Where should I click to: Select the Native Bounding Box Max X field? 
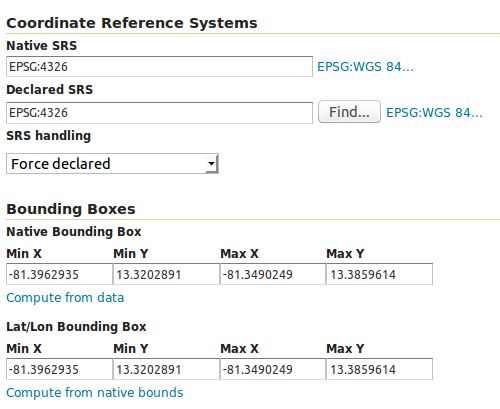(x=273, y=274)
